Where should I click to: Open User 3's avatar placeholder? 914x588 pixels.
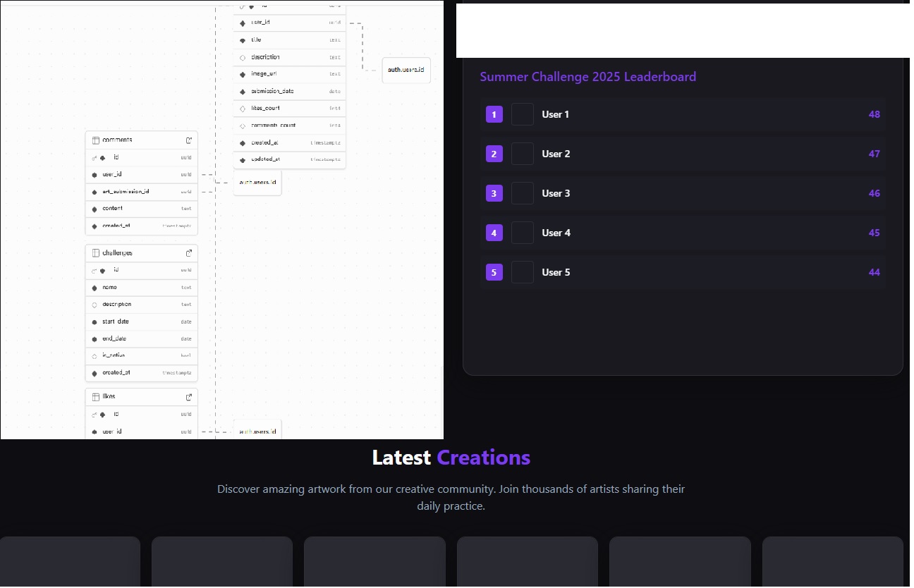pyautogui.click(x=523, y=193)
